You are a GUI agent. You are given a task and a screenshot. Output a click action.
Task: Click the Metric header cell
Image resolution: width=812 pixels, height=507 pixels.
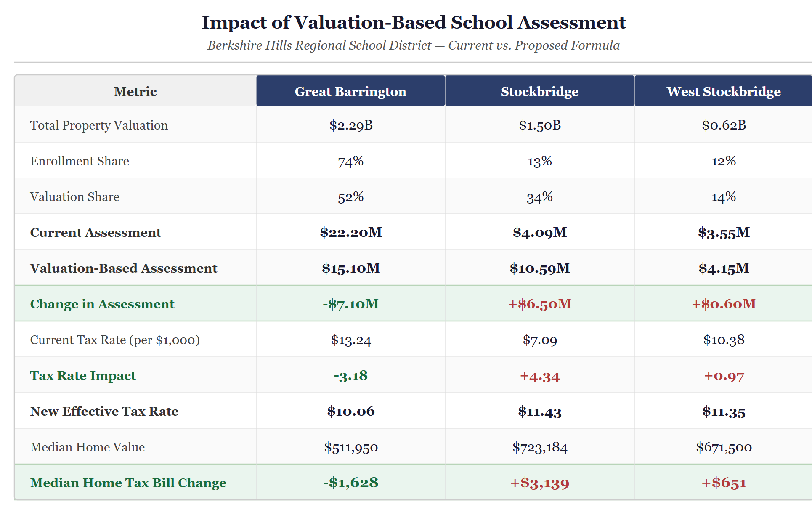pos(135,91)
